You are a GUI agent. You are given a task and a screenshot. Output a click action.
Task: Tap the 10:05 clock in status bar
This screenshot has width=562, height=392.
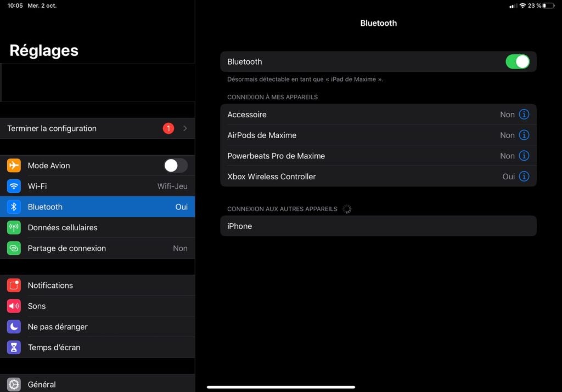[15, 5]
